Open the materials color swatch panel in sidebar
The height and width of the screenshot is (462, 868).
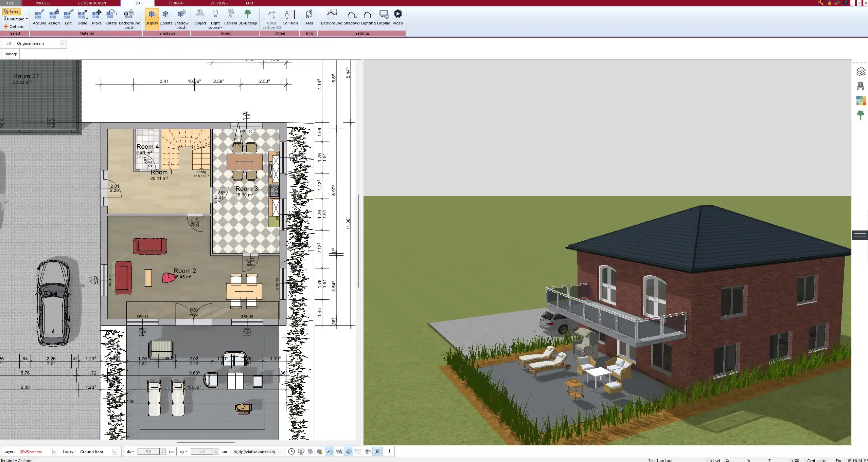[861, 100]
